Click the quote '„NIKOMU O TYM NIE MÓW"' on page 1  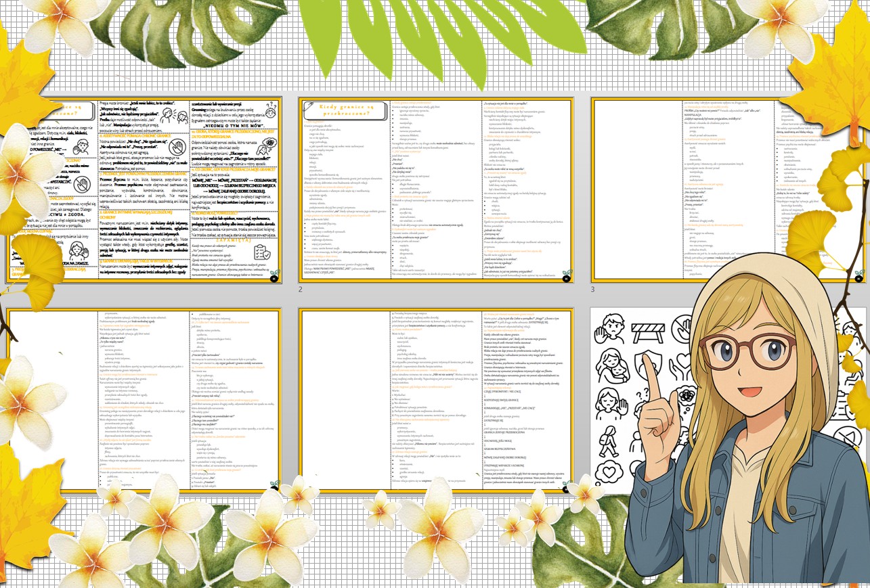[x=232, y=127]
